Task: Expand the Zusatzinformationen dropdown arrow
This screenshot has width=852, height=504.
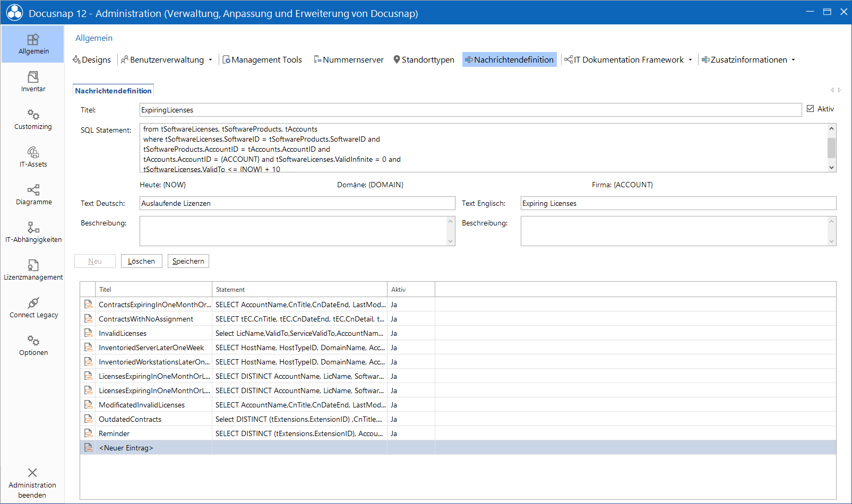Action: (x=793, y=60)
